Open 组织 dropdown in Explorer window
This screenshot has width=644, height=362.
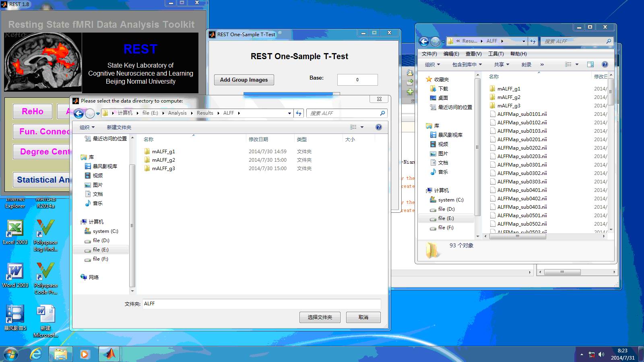point(433,64)
